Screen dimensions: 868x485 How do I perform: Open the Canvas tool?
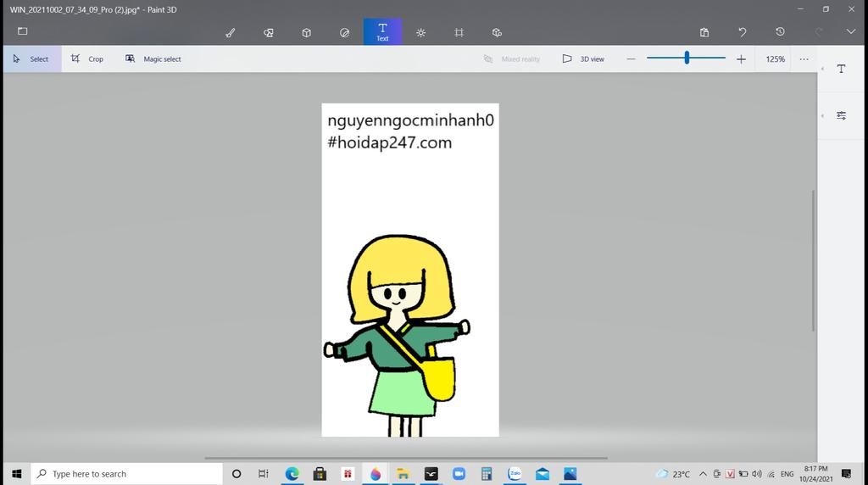(459, 33)
